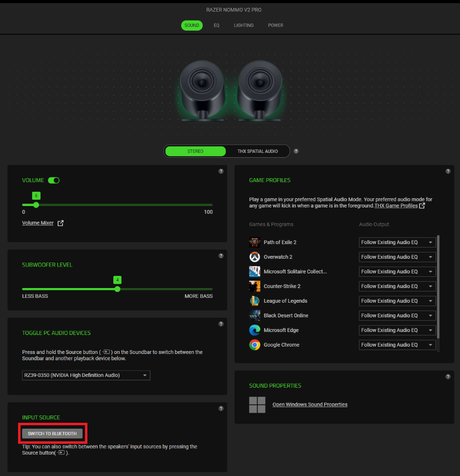Viewport: 460px width, 476px height.
Task: Change audio output for Overwatch 2
Action: point(397,257)
